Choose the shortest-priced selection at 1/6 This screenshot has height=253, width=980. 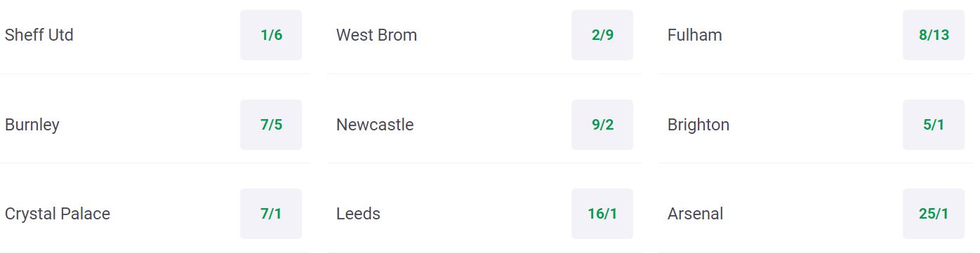(x=271, y=35)
